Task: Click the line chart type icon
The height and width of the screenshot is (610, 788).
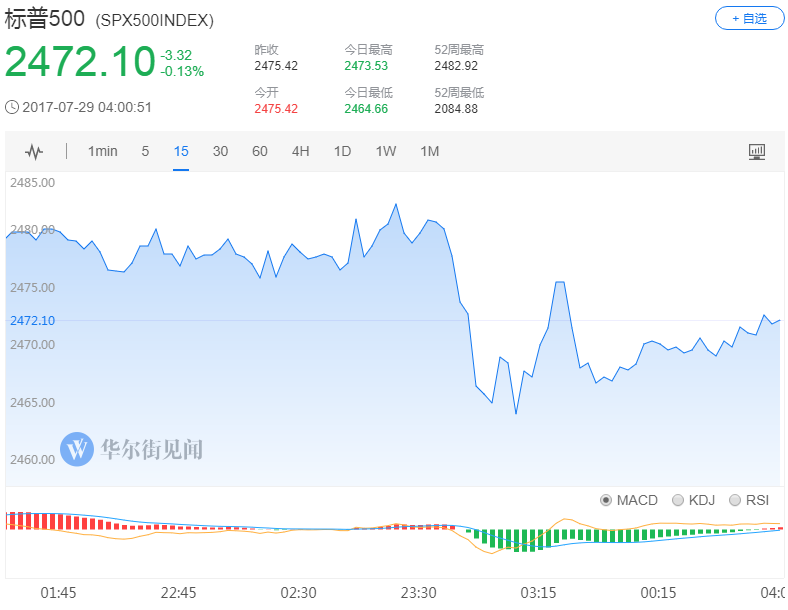Action: (34, 151)
